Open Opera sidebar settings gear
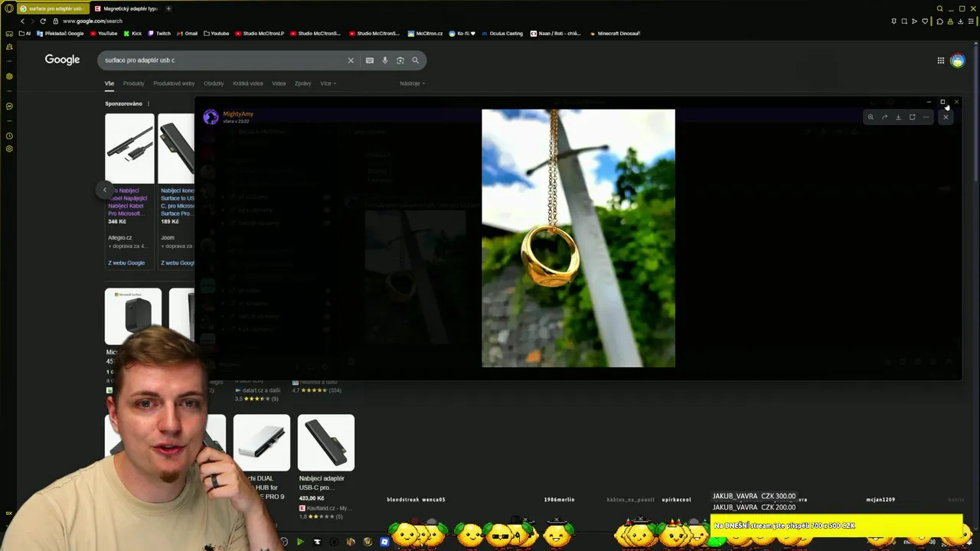Image resolution: width=980 pixels, height=551 pixels. (9, 148)
